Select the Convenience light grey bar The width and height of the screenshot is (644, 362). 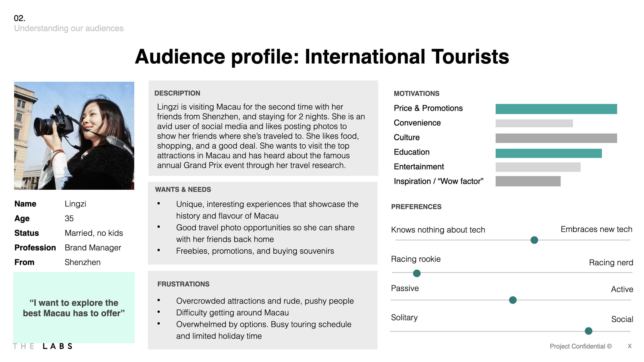(x=534, y=123)
